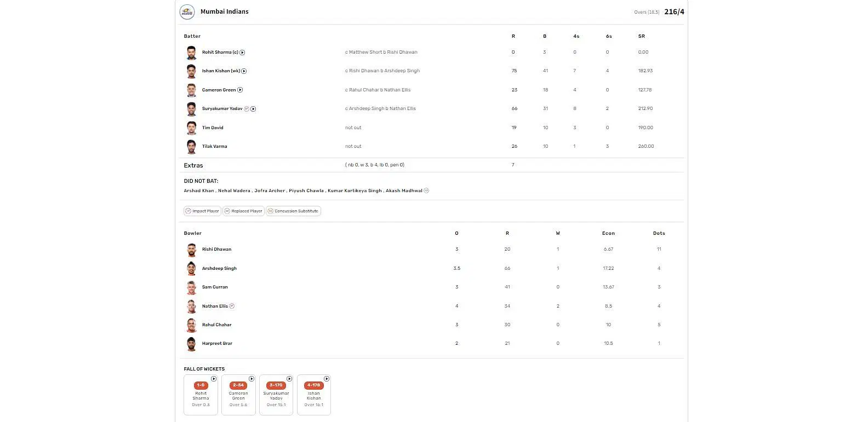Click the Mumbai Indians team name
Screen dimensions: 868x422
tap(225, 11)
